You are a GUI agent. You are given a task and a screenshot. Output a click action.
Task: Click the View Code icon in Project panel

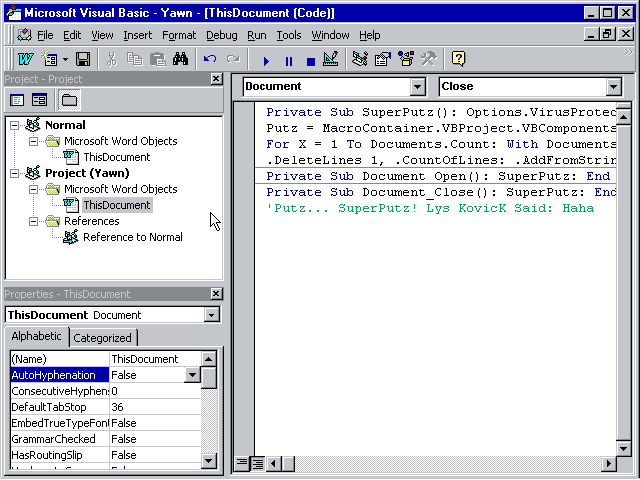tap(17, 100)
